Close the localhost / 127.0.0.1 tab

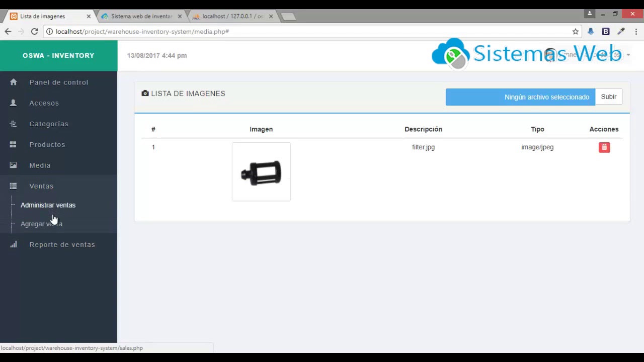(271, 16)
